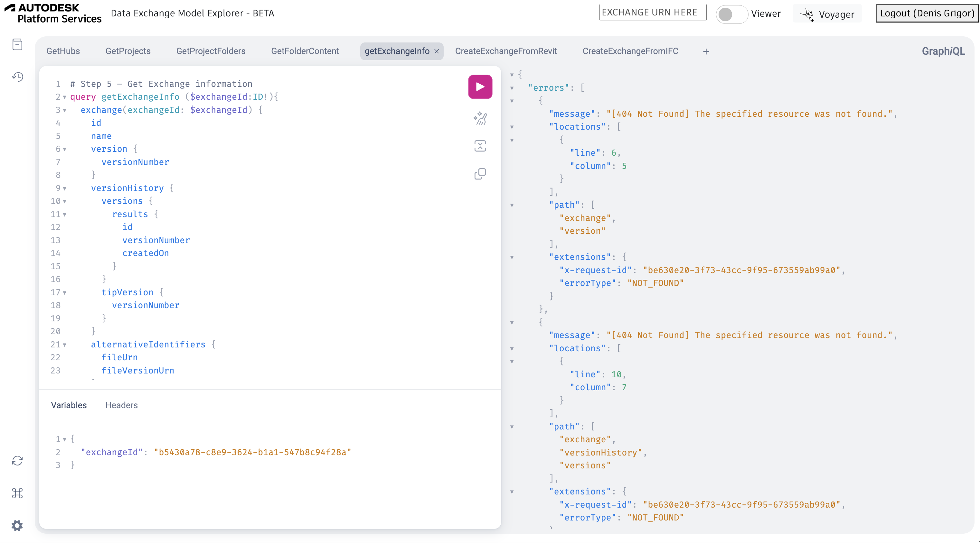Open GraphiQL settings gear icon

pos(17,526)
